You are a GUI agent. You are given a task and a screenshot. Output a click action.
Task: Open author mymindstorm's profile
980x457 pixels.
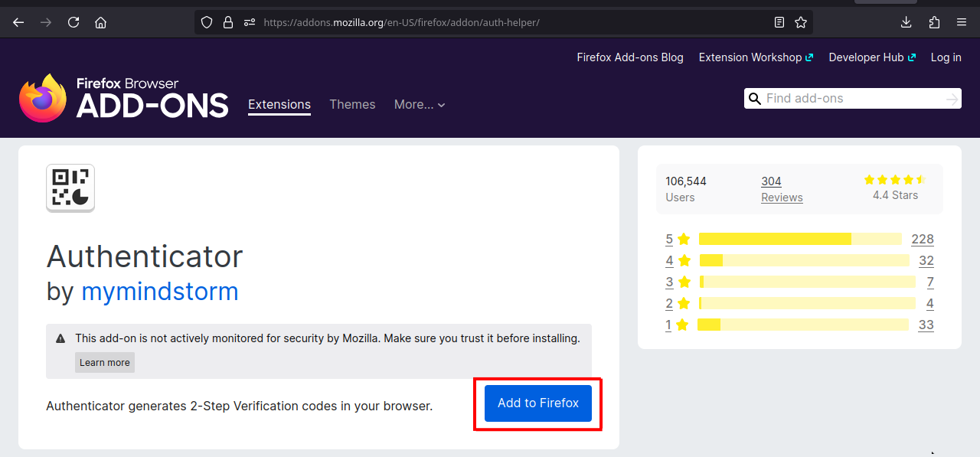pos(160,292)
